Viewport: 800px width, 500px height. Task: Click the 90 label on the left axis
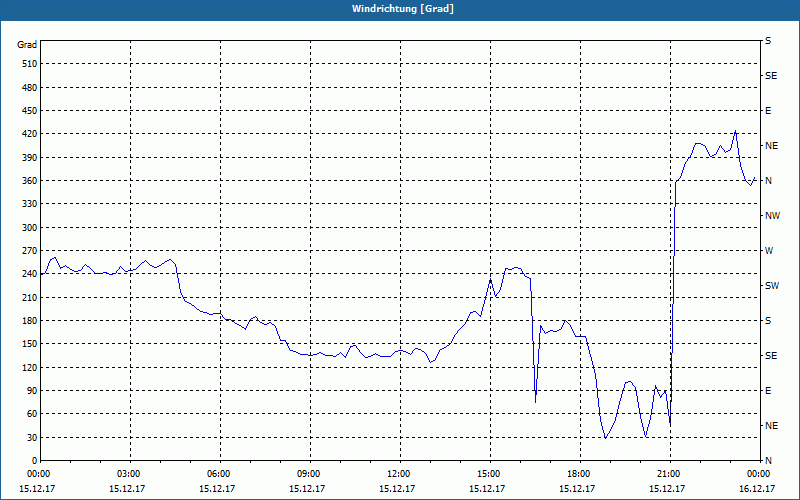click(32, 391)
